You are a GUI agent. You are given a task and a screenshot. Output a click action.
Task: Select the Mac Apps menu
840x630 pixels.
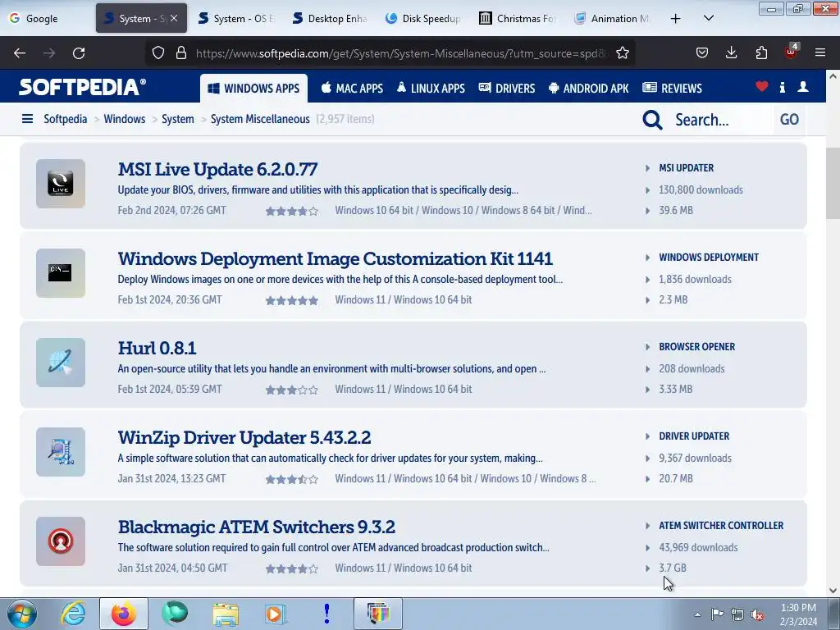(352, 89)
